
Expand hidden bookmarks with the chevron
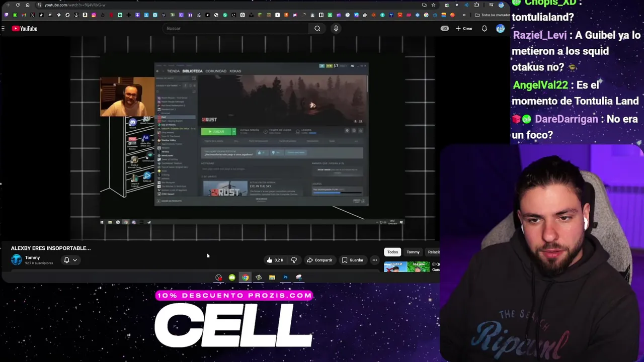(464, 15)
